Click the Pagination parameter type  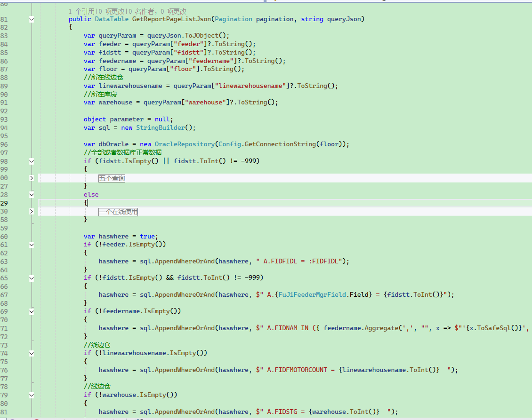tap(233, 19)
